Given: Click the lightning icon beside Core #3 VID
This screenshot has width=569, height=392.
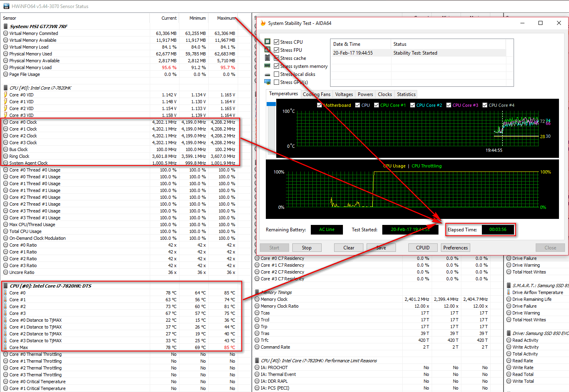Looking at the screenshot, I should [6, 115].
